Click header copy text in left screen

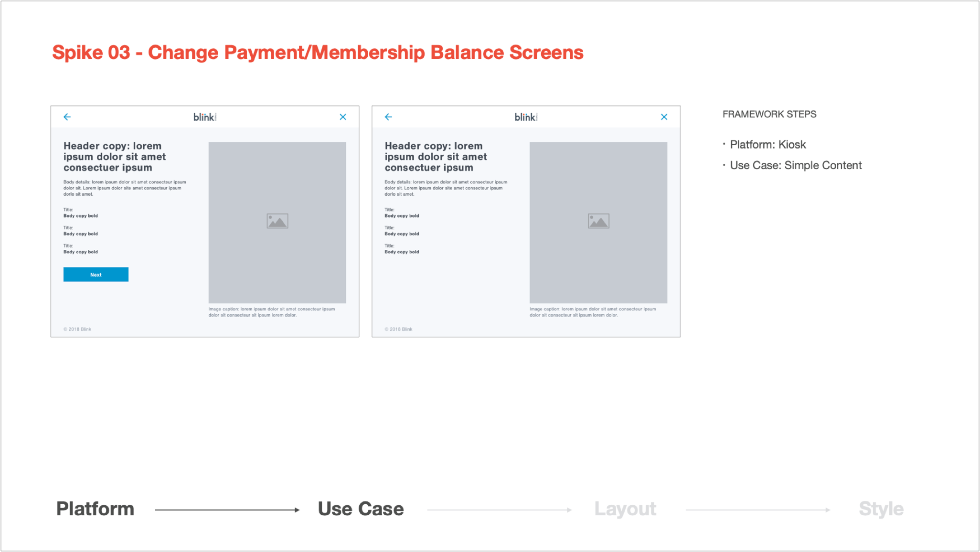coord(115,157)
